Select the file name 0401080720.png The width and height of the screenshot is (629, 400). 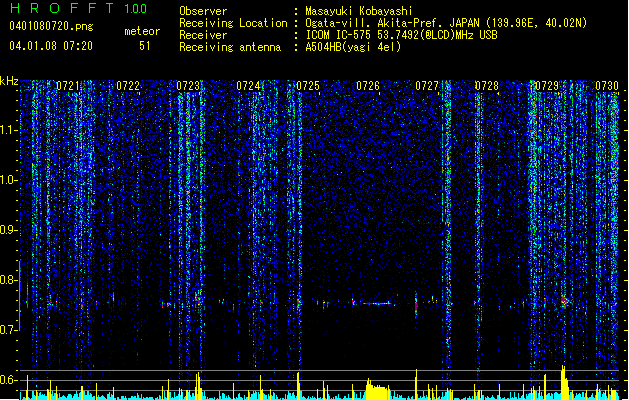51,26
